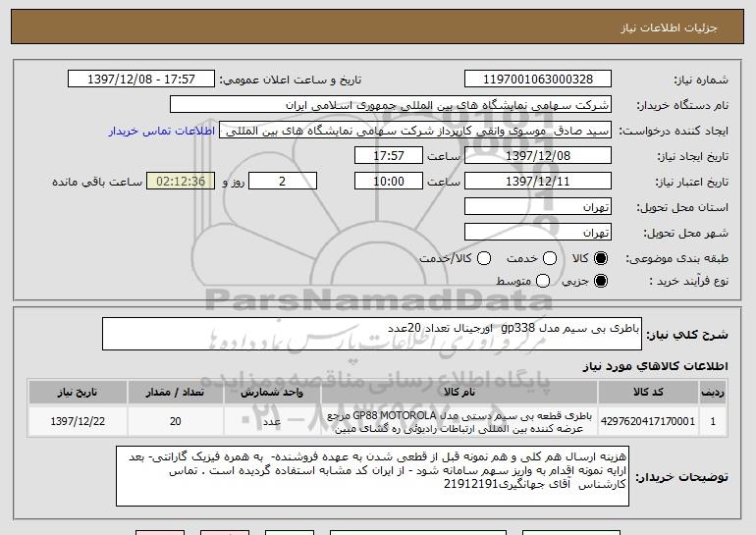Select the خدمت radio button

click(550, 258)
